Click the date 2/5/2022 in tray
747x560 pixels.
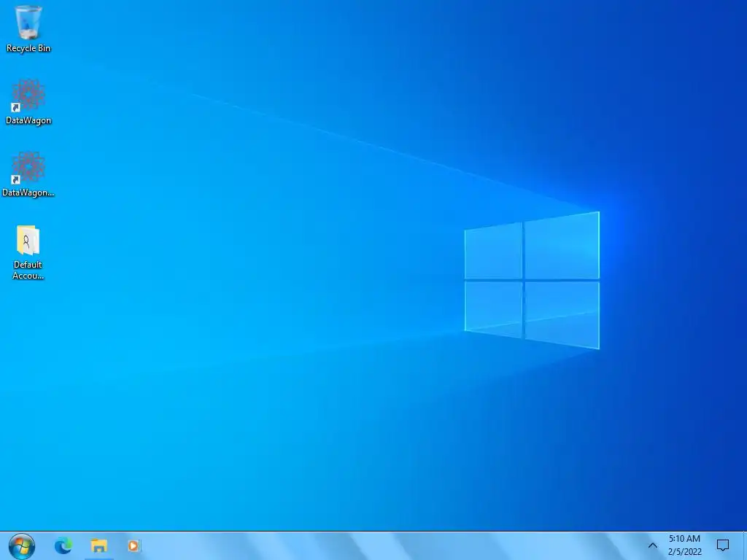coord(684,552)
